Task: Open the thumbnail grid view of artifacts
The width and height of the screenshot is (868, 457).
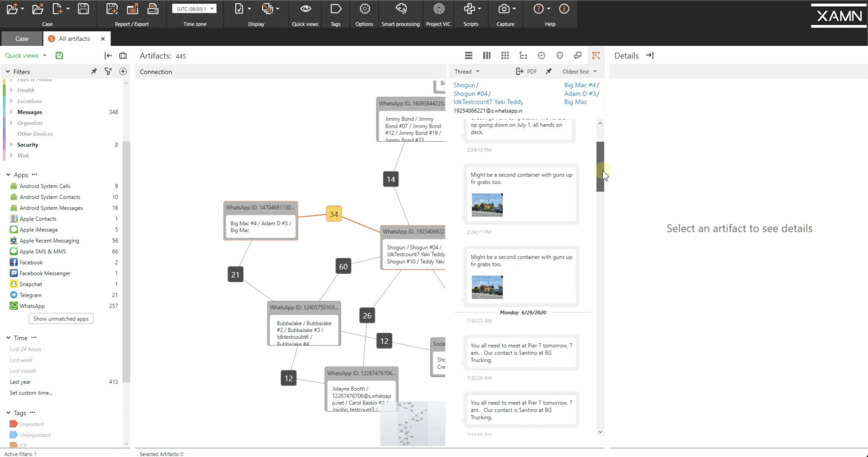Action: click(x=504, y=55)
